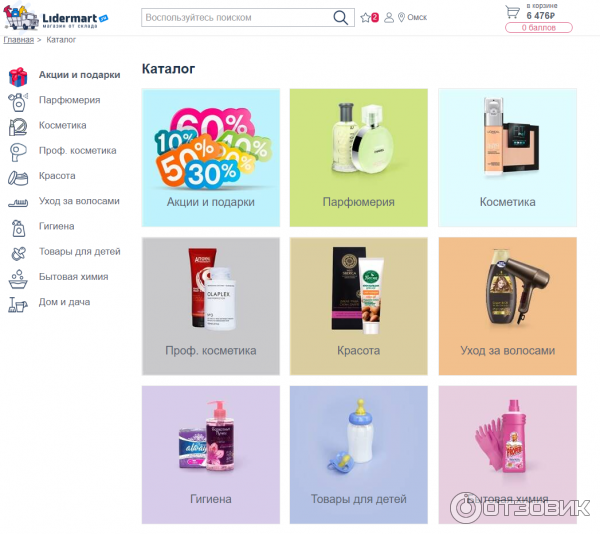Image resolution: width=600 pixels, height=534 pixels.
Task: Open the Парфюмерия catalog tile
Action: [x=359, y=158]
